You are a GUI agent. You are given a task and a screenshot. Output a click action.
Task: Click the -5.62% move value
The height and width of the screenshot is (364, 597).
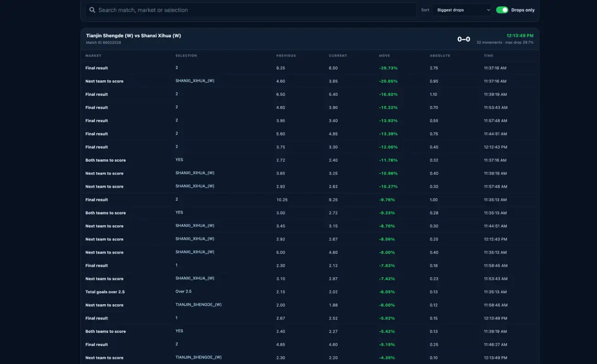coord(387,318)
